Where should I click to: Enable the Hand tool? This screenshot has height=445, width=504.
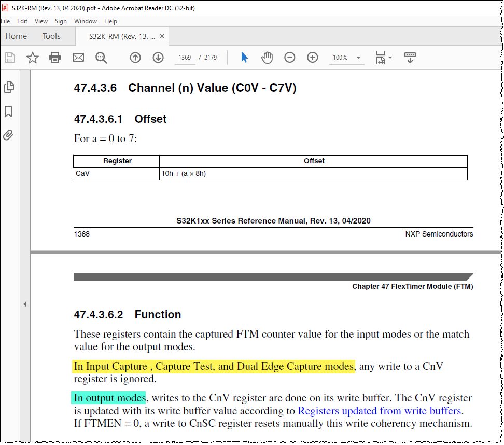pyautogui.click(x=267, y=58)
